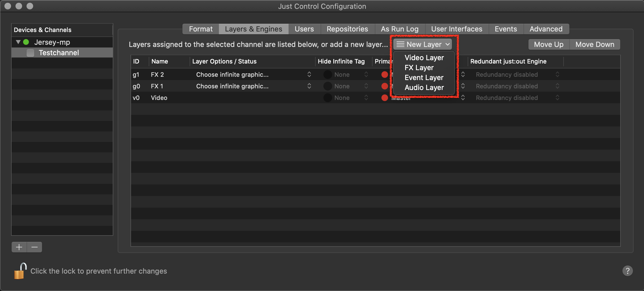Open the New Layer dropdown
Image resolution: width=644 pixels, height=291 pixels.
point(423,44)
